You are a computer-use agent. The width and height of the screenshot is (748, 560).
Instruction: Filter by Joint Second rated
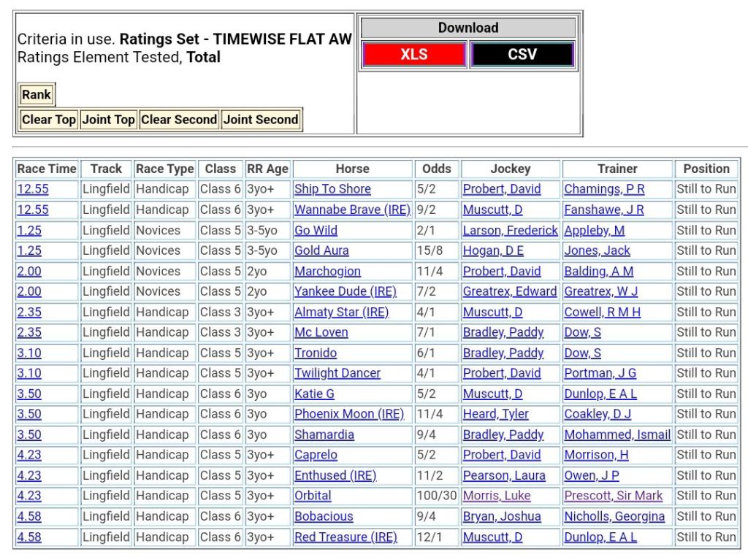(261, 120)
